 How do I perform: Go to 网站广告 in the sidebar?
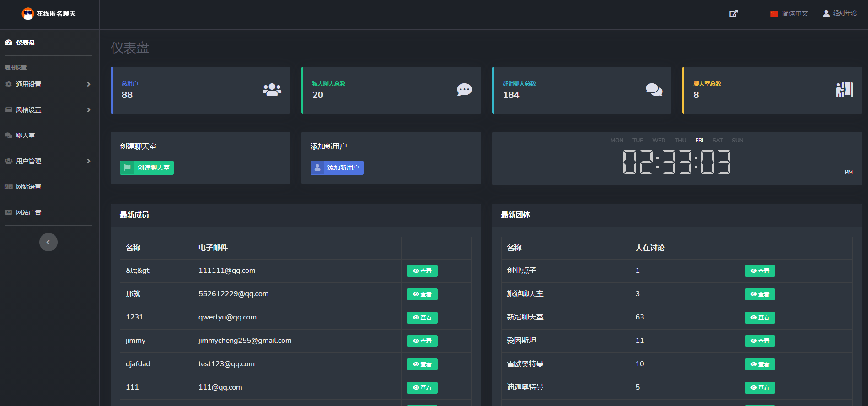pyautogui.click(x=28, y=212)
